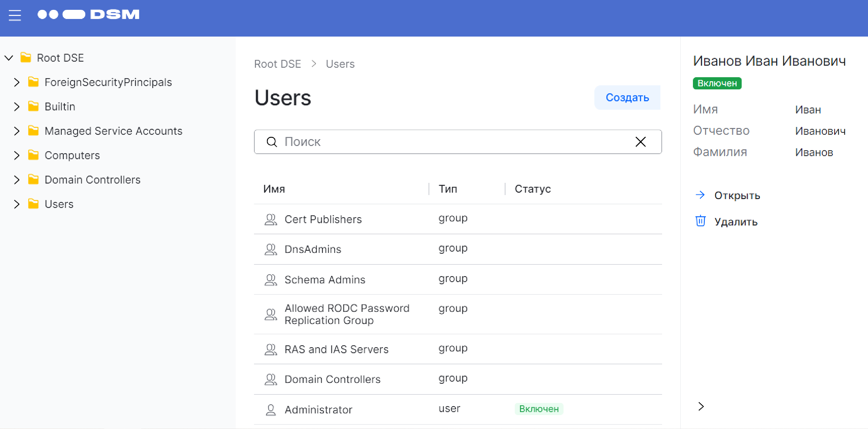Click the Cert Publishers group icon
Viewport: 868px width, 429px height.
click(x=271, y=219)
